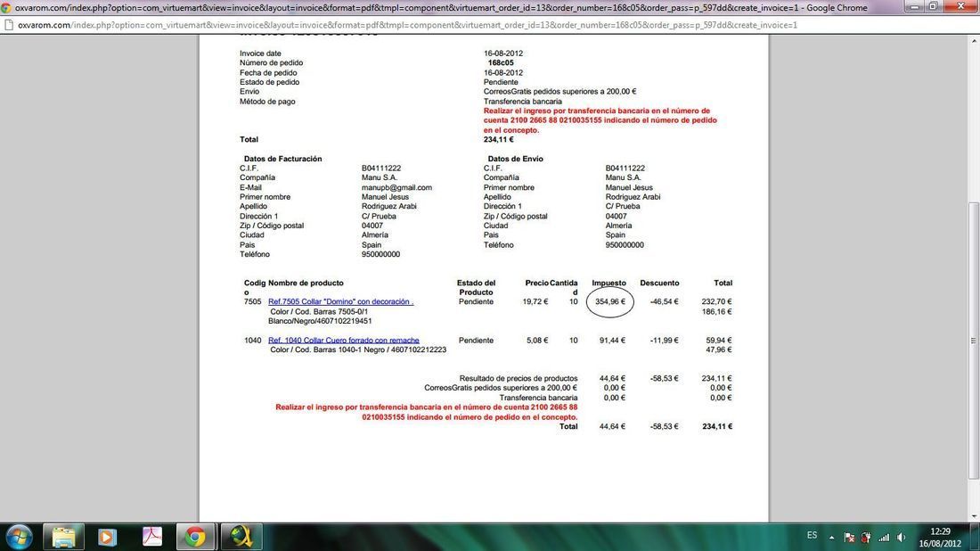Image resolution: width=980 pixels, height=551 pixels.
Task: Click the page icon in the address bar
Action: pos(9,25)
